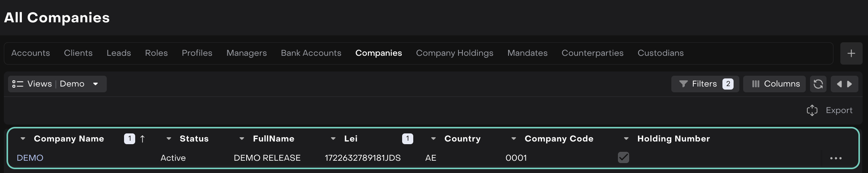Viewport: 868px width, 173px height.
Task: Open the Lei column dropdown arrow
Action: tap(333, 139)
